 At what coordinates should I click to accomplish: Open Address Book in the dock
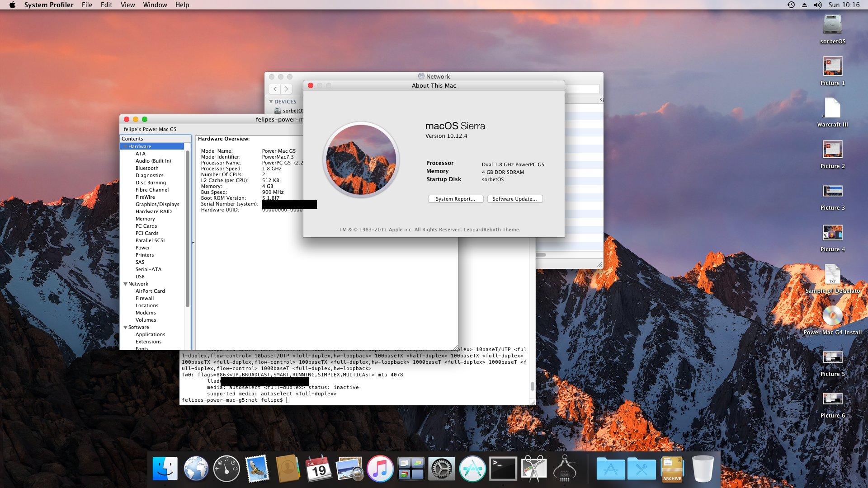pyautogui.click(x=288, y=469)
